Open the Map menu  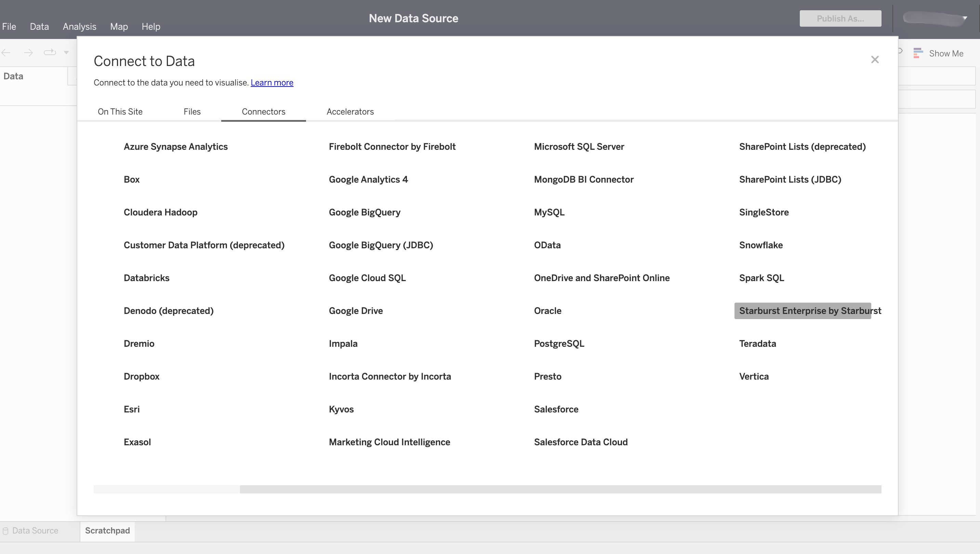(119, 27)
